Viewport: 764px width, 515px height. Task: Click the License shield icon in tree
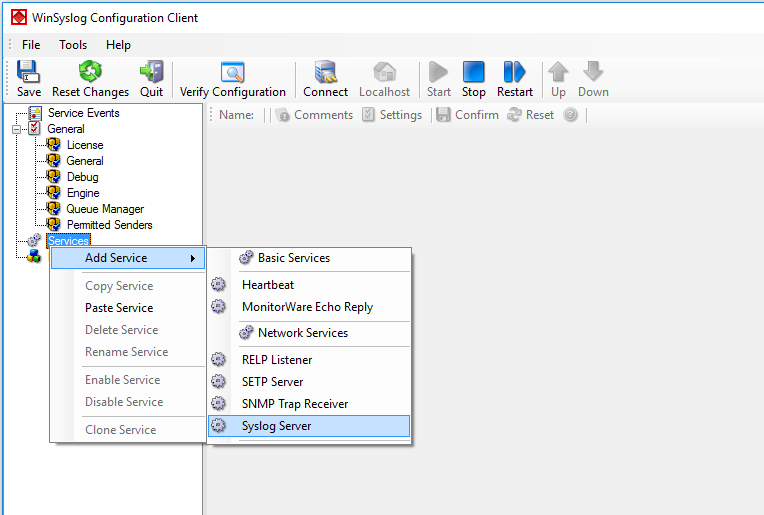point(53,145)
